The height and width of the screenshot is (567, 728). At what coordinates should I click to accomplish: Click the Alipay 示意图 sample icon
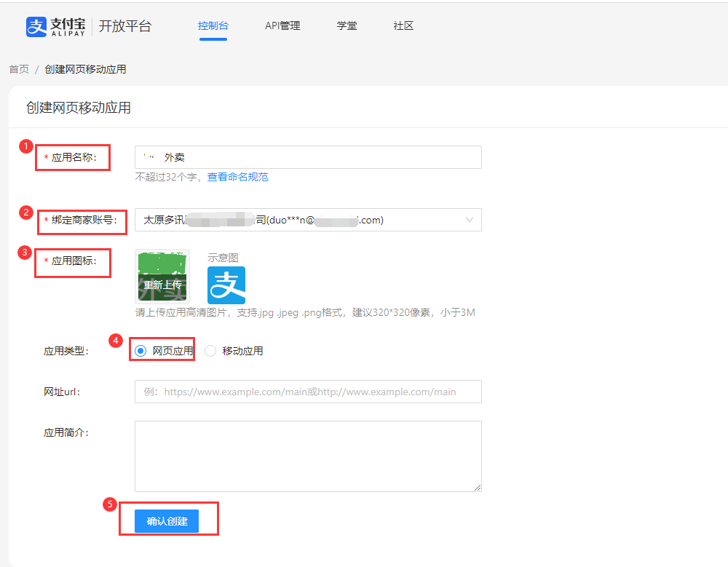226,285
